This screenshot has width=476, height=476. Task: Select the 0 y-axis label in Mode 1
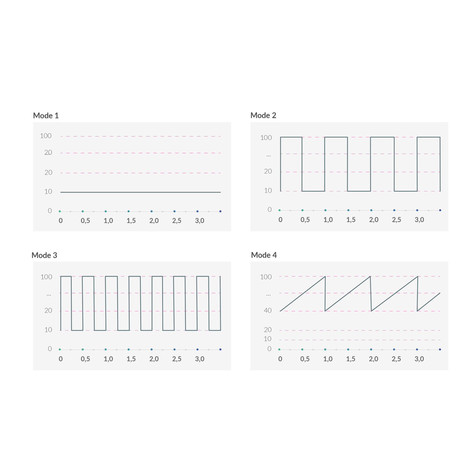(50, 211)
